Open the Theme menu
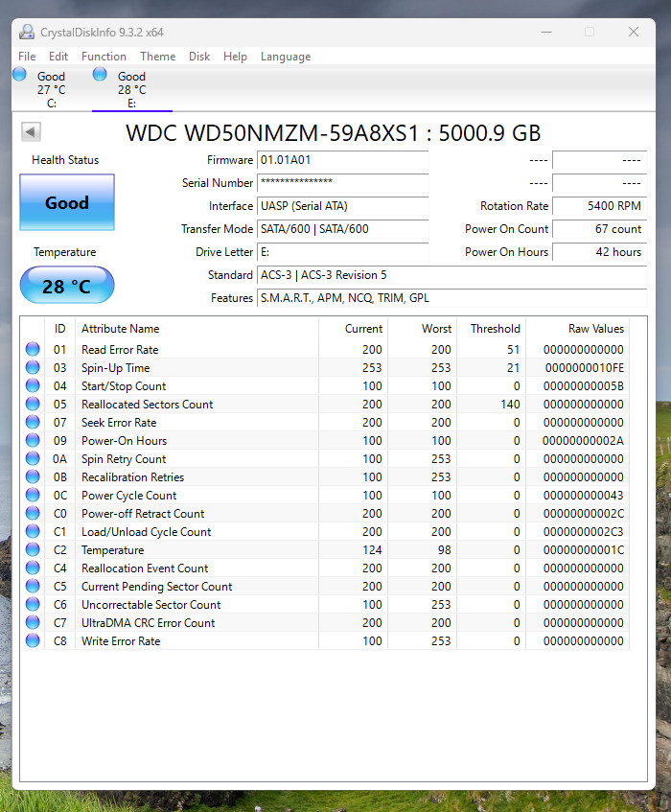The width and height of the screenshot is (671, 812). point(157,57)
